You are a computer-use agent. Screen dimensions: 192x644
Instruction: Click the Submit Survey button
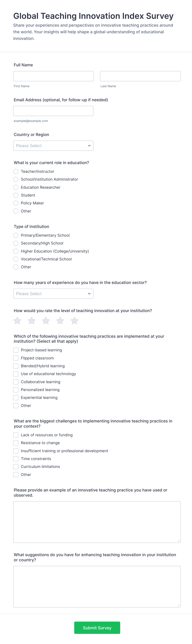pyautogui.click(x=97, y=628)
